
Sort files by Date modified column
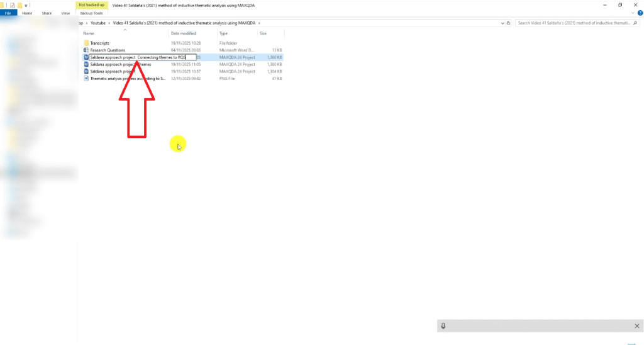[x=184, y=33]
